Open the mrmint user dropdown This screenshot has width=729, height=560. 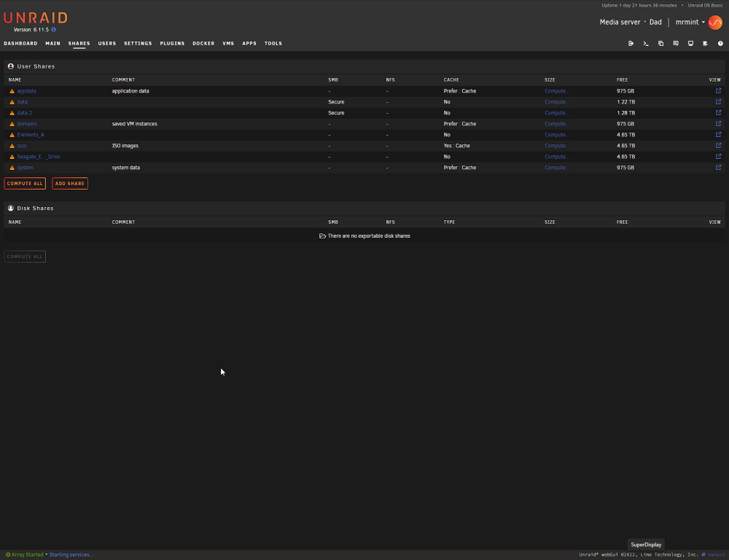[x=690, y=23]
